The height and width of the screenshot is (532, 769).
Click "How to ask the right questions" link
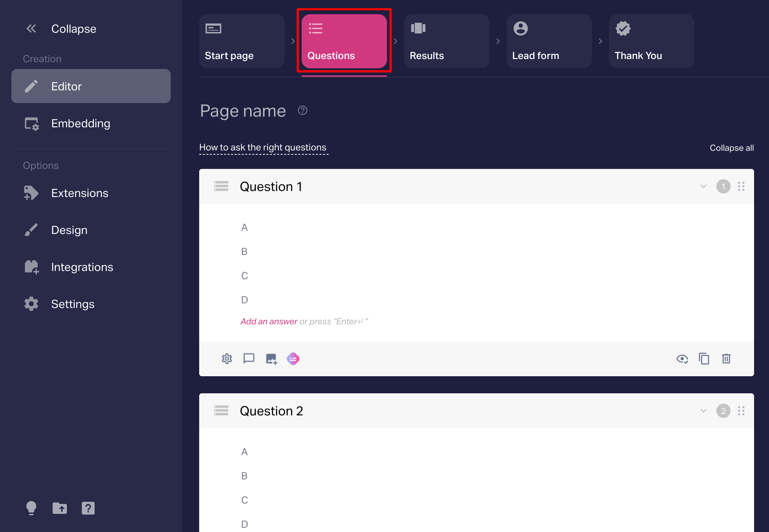tap(263, 147)
